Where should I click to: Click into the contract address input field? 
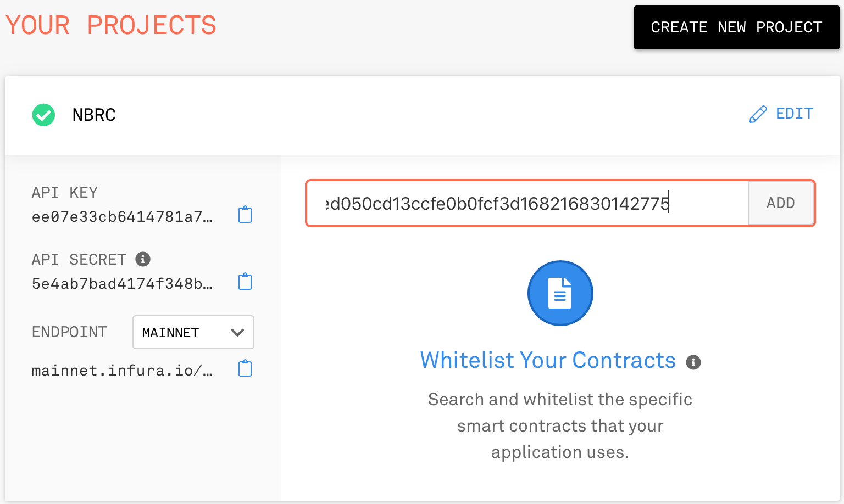(527, 203)
